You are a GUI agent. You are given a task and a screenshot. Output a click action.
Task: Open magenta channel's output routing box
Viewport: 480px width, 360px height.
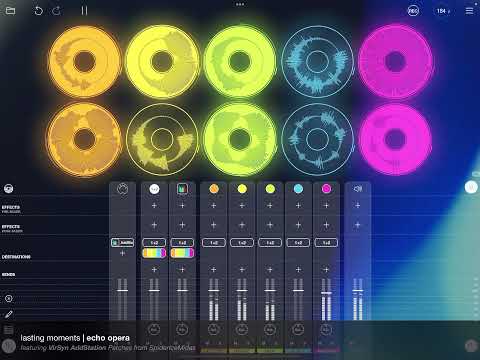click(326, 243)
